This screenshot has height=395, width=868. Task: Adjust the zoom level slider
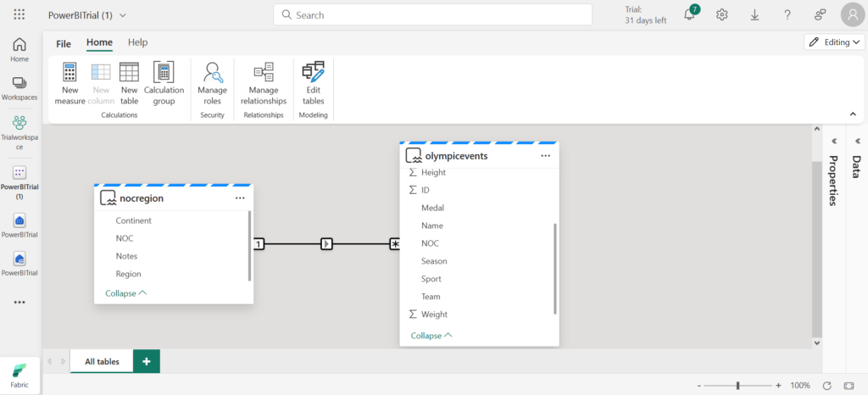(737, 386)
